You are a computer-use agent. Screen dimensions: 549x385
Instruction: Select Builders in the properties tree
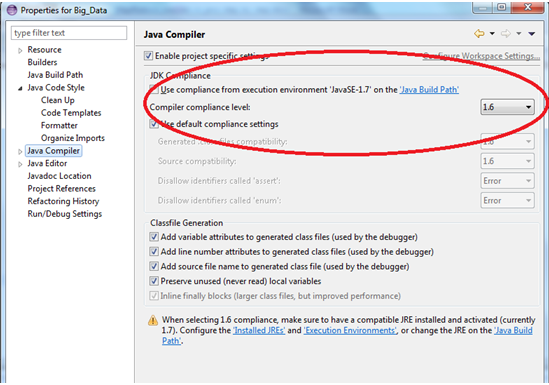[42, 62]
